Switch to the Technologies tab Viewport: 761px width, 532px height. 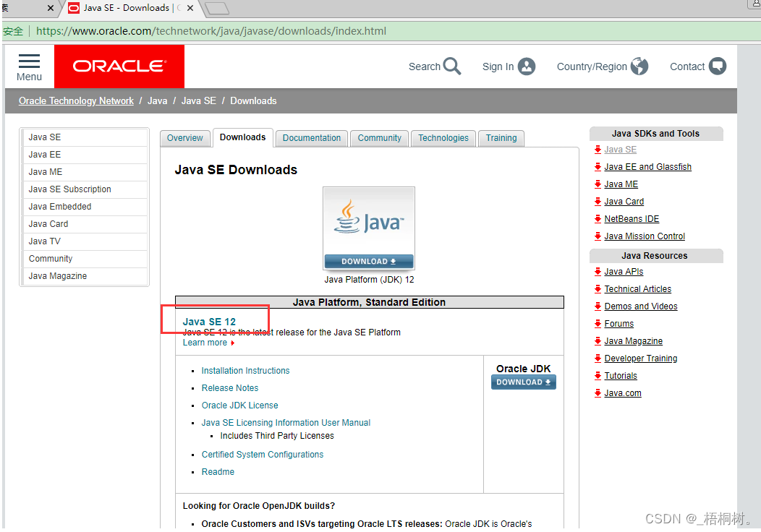[443, 138]
